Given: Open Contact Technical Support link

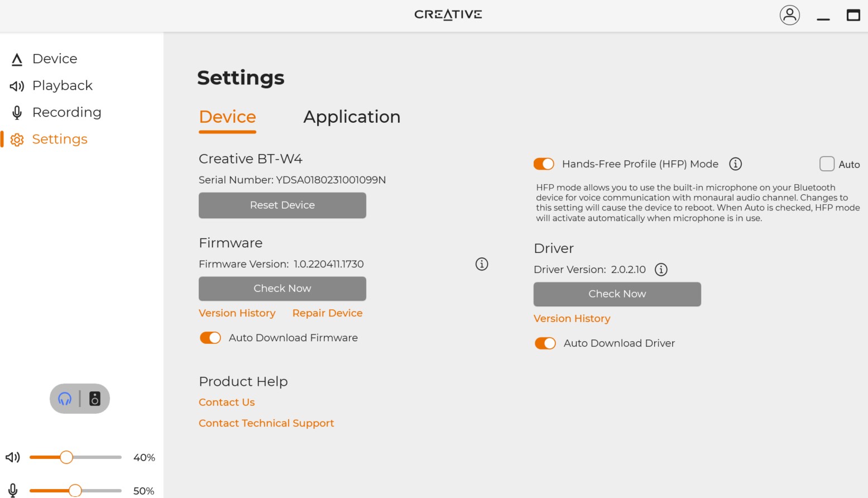Looking at the screenshot, I should coord(266,423).
